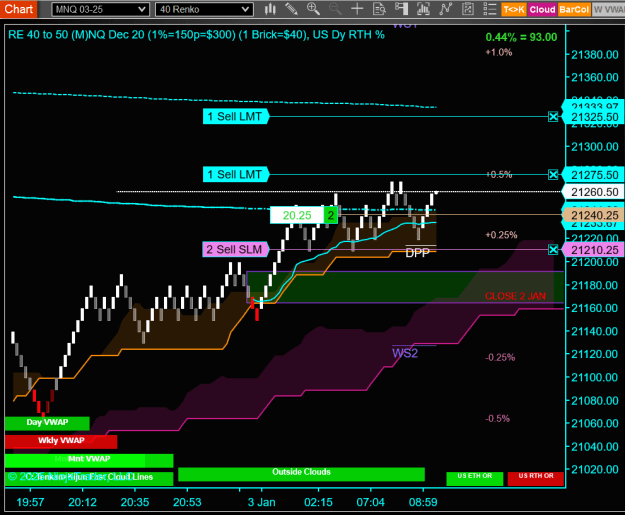Image resolution: width=625 pixels, height=515 pixels.
Task: Click the 21380.00 price scale label
Action: click(594, 55)
